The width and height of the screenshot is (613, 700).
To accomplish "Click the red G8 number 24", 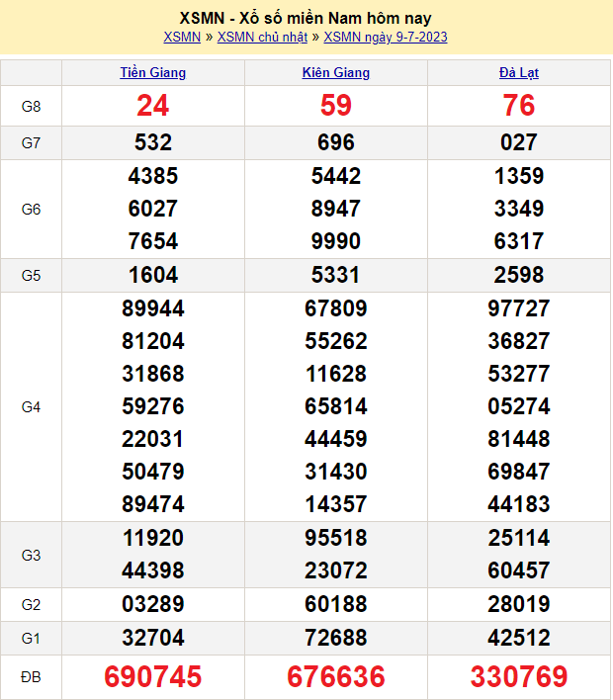I will pos(153,106).
